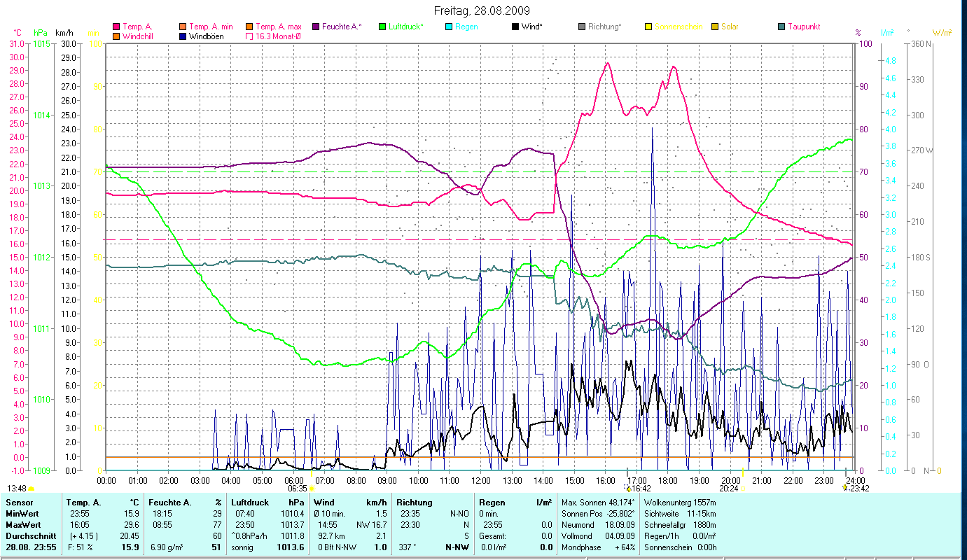Click the Luftdruck legend label
Viewport: 967px width, 560px height.
pos(406,27)
